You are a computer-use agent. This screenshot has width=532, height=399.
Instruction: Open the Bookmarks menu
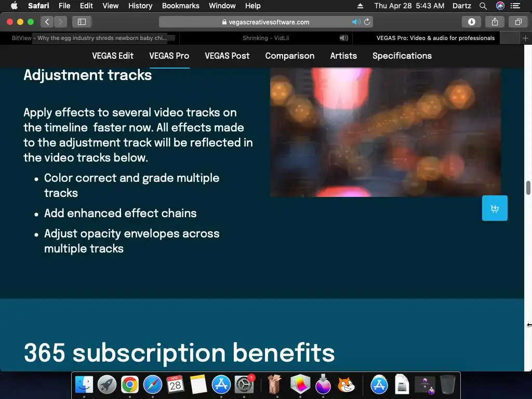180,6
